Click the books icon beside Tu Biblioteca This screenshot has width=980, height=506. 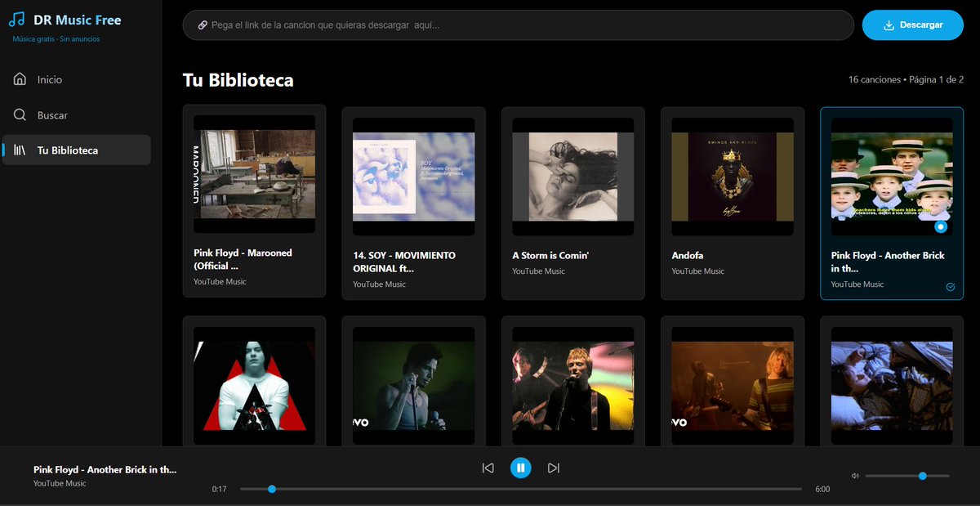pyautogui.click(x=20, y=150)
